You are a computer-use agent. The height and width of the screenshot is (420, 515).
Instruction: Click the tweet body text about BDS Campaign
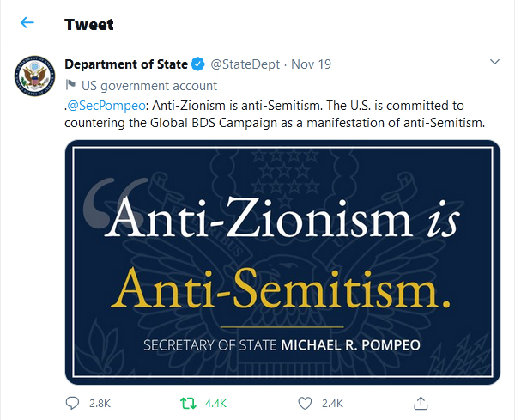(275, 122)
